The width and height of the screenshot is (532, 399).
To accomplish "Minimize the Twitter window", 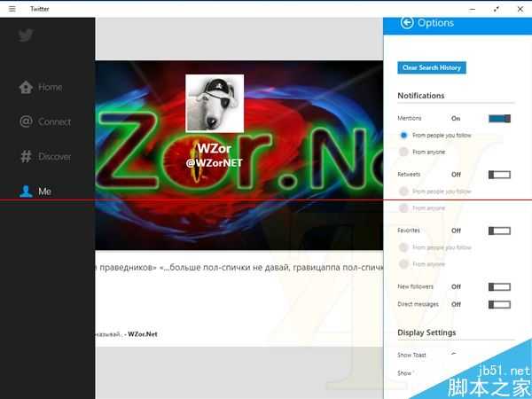I will pos(473,10).
